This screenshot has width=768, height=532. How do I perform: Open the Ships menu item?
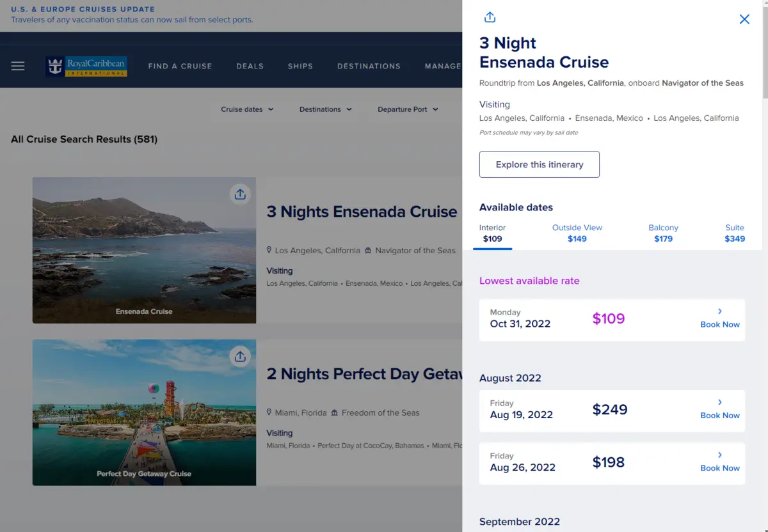(x=300, y=66)
